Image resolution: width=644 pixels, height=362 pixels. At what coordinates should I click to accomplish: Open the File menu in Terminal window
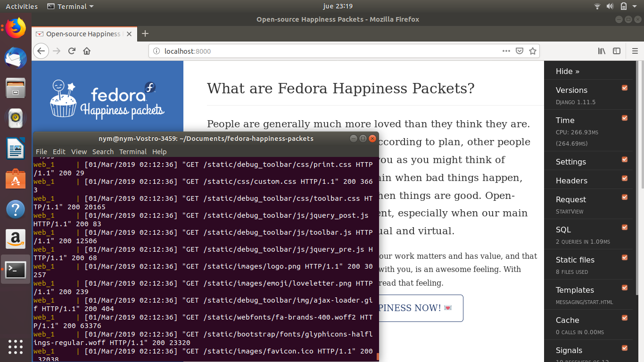click(41, 152)
